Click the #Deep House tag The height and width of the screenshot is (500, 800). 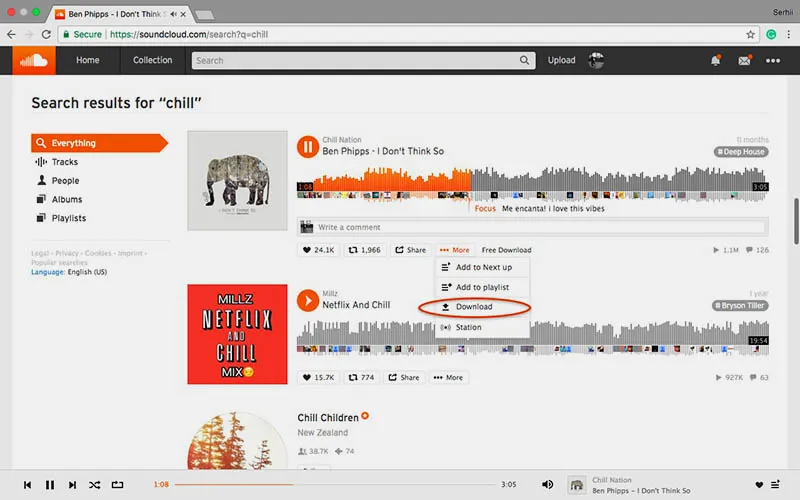click(741, 152)
